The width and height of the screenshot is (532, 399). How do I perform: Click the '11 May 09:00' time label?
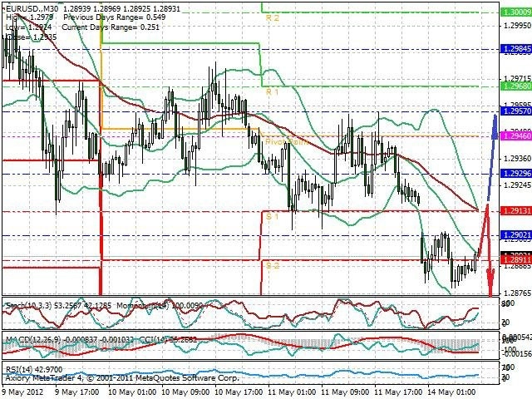[346, 392]
